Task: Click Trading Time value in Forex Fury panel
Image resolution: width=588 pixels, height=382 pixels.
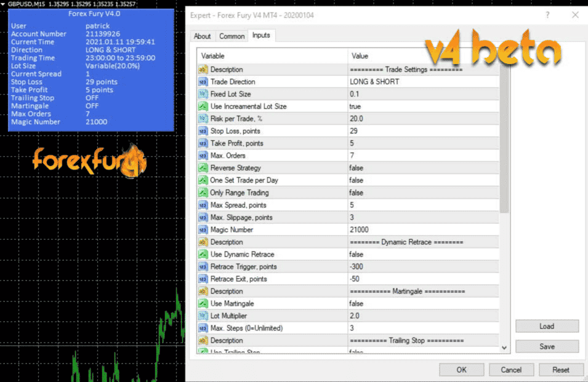Action: tap(121, 58)
